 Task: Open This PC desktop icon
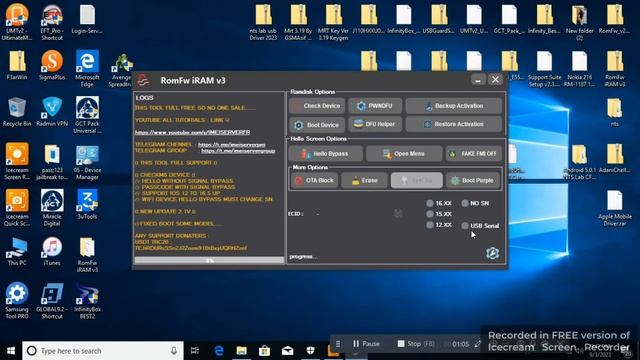coord(17,251)
